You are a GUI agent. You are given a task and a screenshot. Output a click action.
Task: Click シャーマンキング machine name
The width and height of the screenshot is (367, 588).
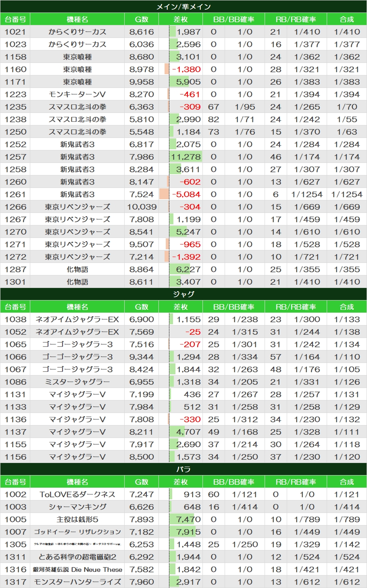pyautogui.click(x=77, y=507)
